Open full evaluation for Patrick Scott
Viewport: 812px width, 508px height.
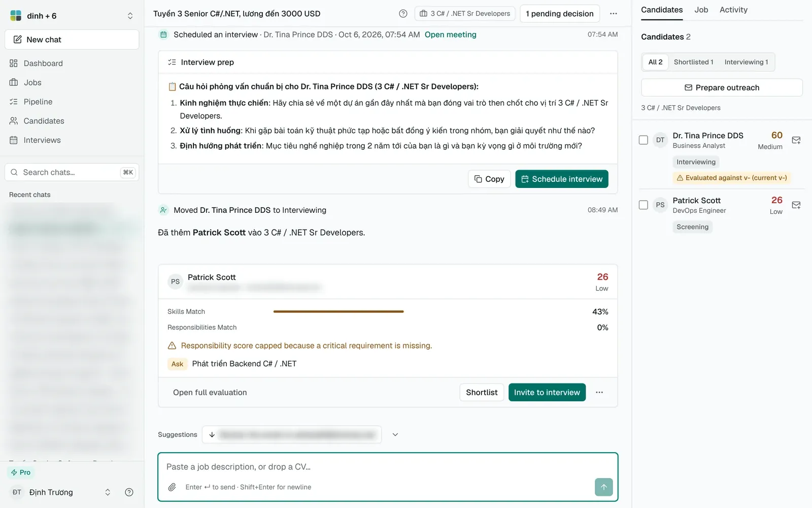coord(210,392)
